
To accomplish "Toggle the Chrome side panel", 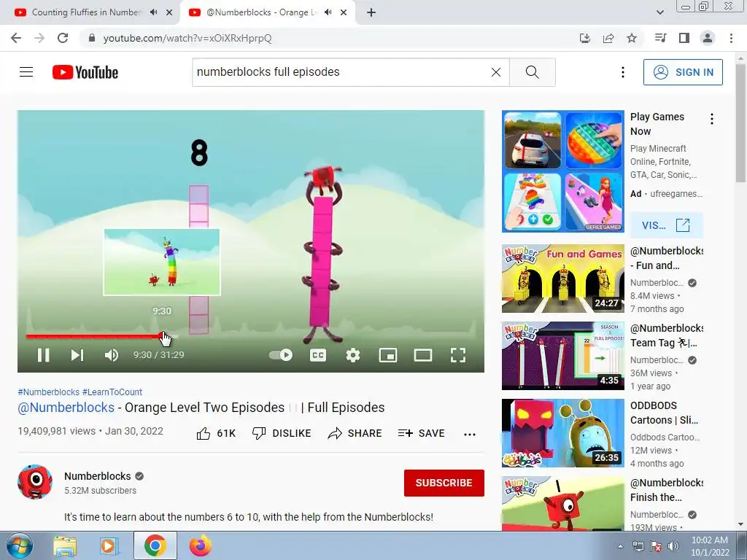I will coord(684,38).
